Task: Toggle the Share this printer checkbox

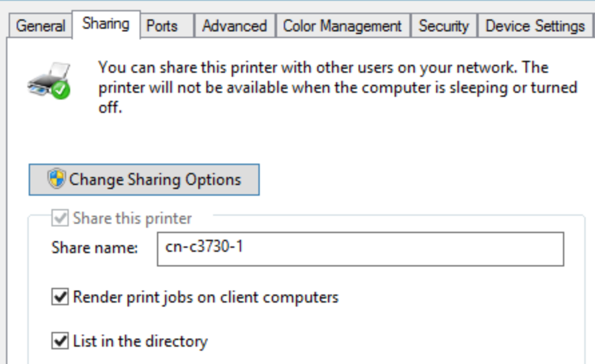Action: (x=60, y=218)
